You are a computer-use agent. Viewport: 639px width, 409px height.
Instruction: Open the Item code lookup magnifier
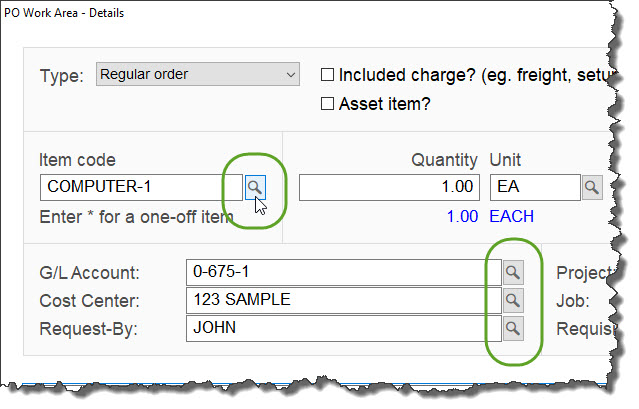256,186
